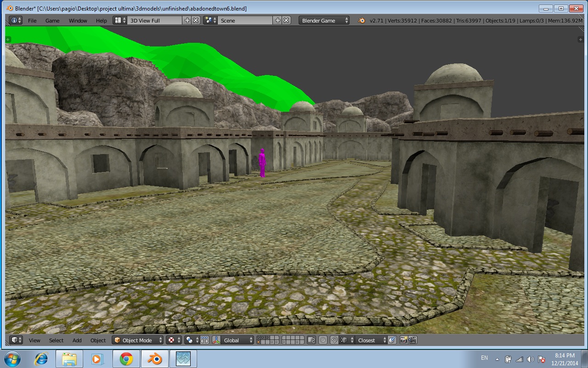Open the pivot point selector
The image size is (588, 368).
(192, 340)
